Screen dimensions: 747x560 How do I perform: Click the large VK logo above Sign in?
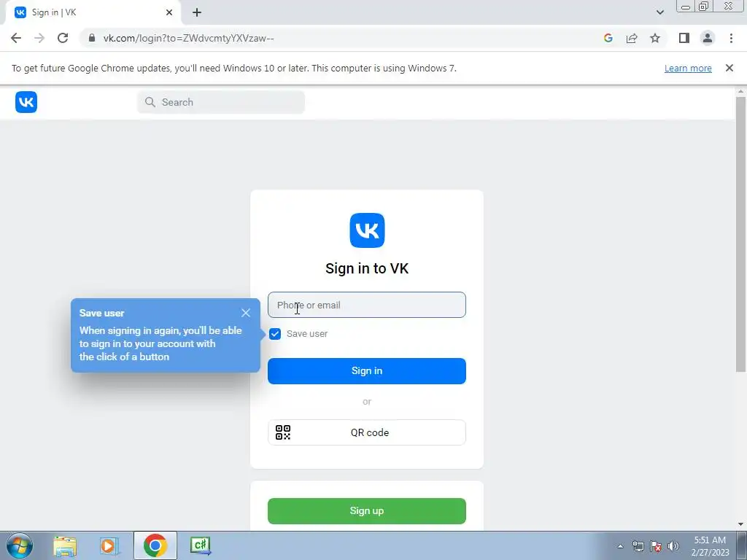click(x=367, y=230)
